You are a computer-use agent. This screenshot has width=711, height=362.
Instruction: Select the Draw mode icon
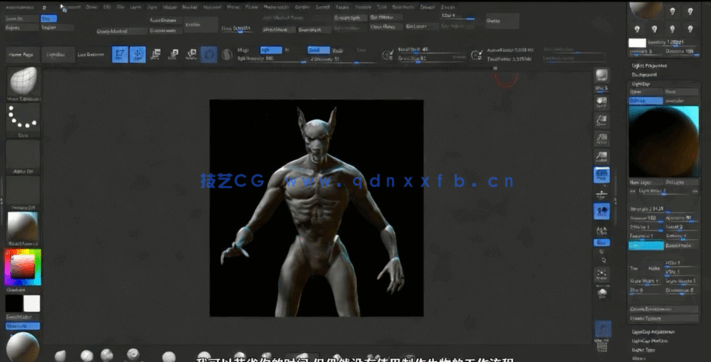pos(138,54)
